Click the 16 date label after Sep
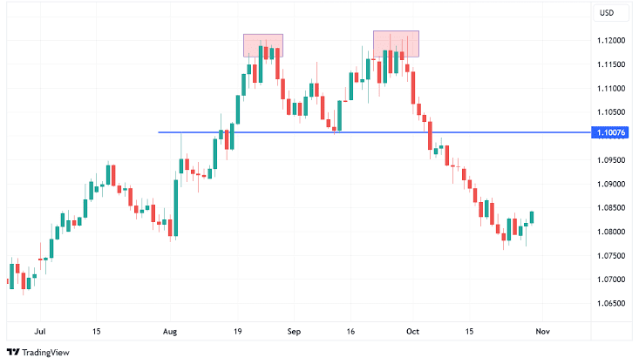Image resolution: width=639 pixels, height=364 pixels. click(350, 332)
